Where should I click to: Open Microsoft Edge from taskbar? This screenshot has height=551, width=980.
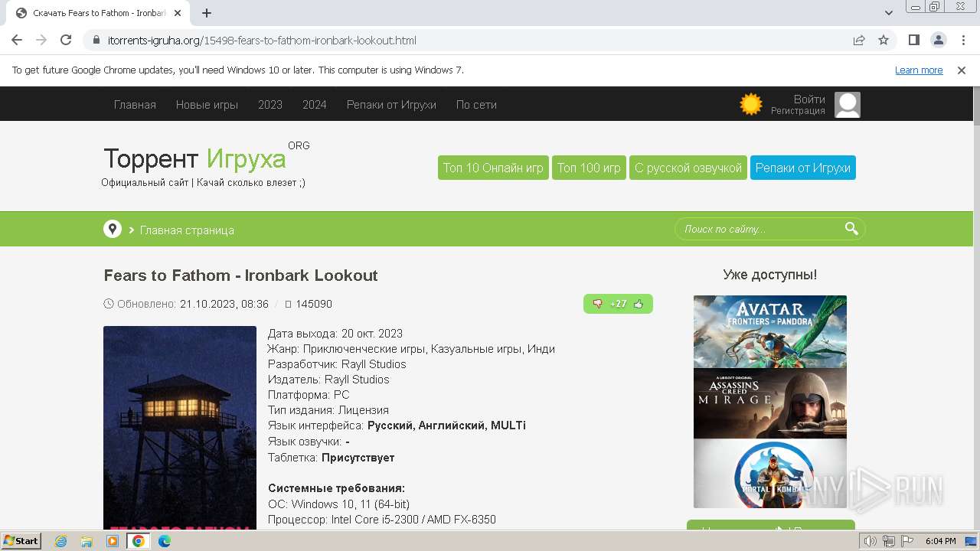point(164,541)
